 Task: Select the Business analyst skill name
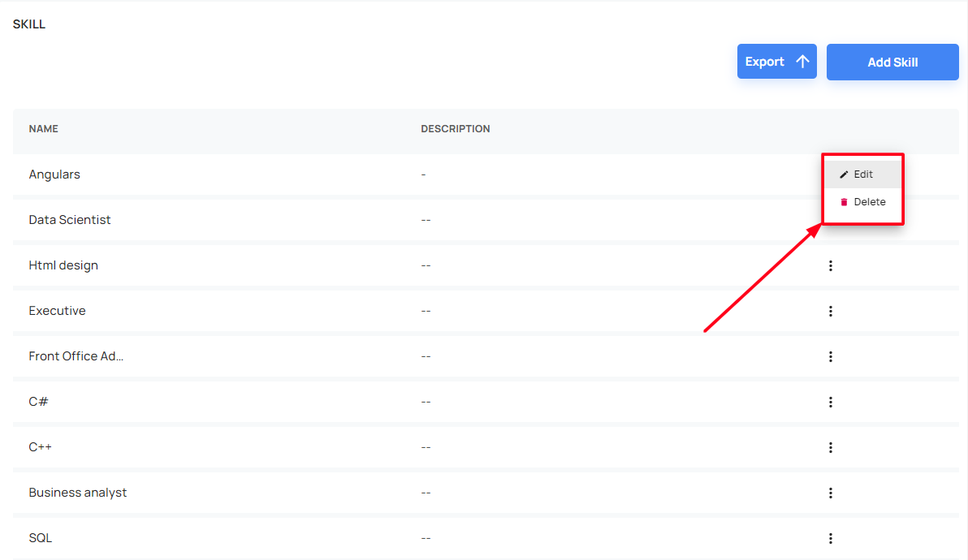(x=78, y=493)
